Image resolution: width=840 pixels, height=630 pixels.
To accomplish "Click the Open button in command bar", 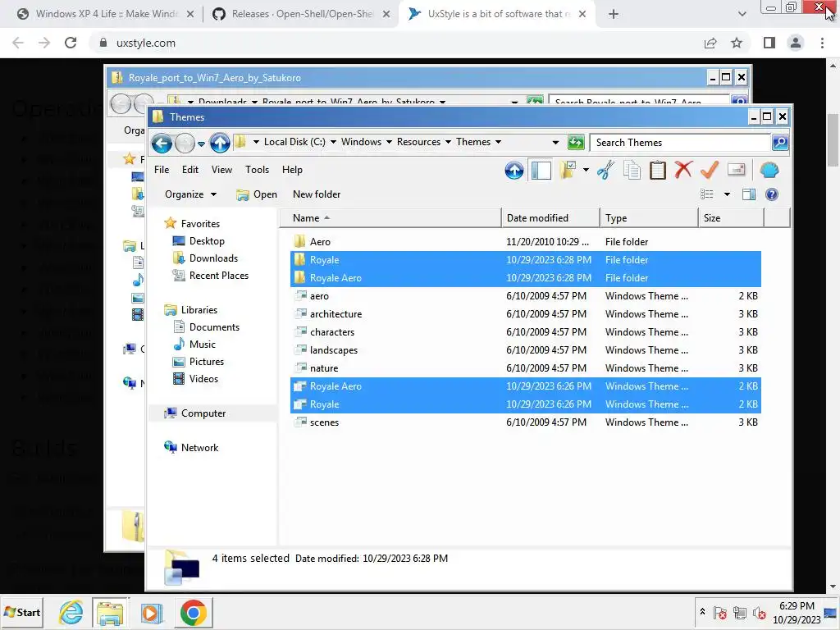I will [x=257, y=194].
